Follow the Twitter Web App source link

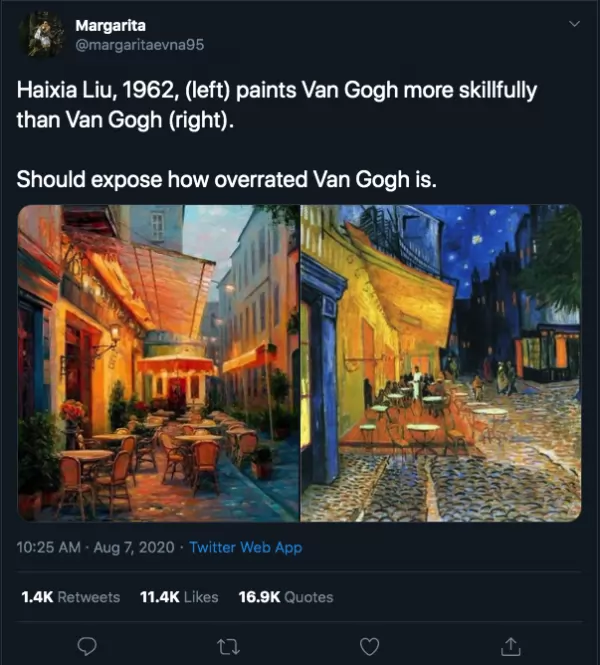246,547
